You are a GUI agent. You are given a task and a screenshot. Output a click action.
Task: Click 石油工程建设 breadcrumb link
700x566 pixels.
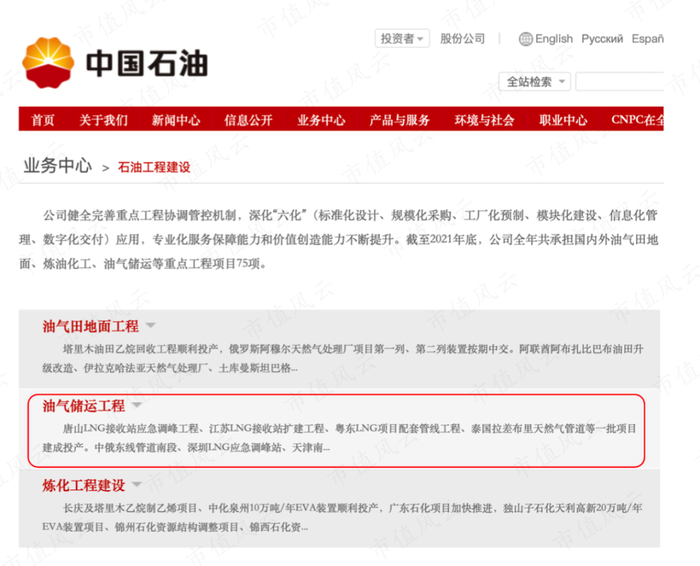tap(154, 167)
